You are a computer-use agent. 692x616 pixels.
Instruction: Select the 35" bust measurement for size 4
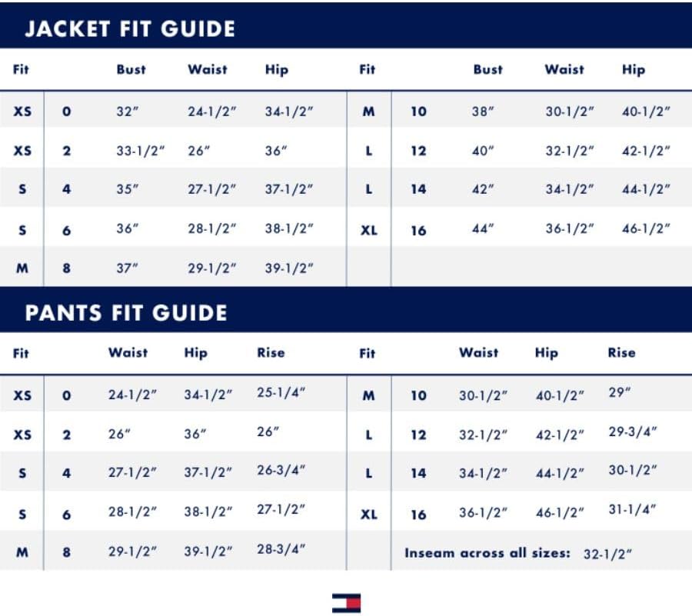[128, 189]
